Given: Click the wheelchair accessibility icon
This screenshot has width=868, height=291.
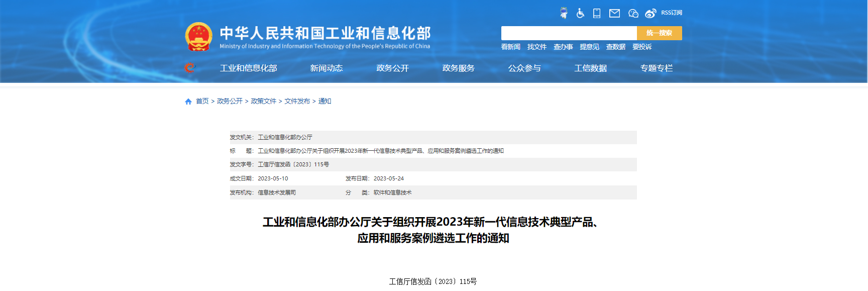Looking at the screenshot, I should pyautogui.click(x=580, y=13).
